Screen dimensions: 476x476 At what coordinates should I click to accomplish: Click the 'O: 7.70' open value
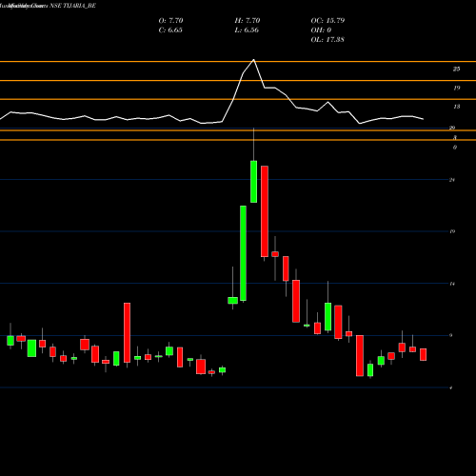click(x=170, y=21)
